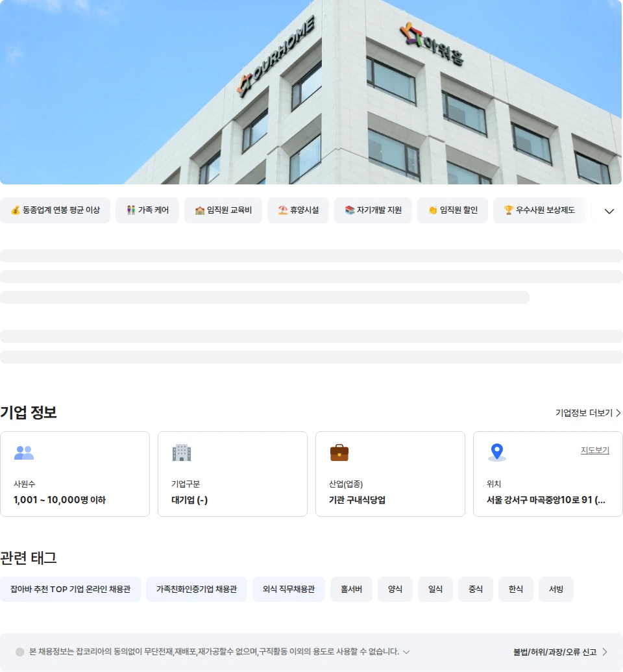Image resolution: width=623 pixels, height=672 pixels.
Task: Click the trophy icon on 우수사원 보상제도 tag
Action: coord(509,210)
